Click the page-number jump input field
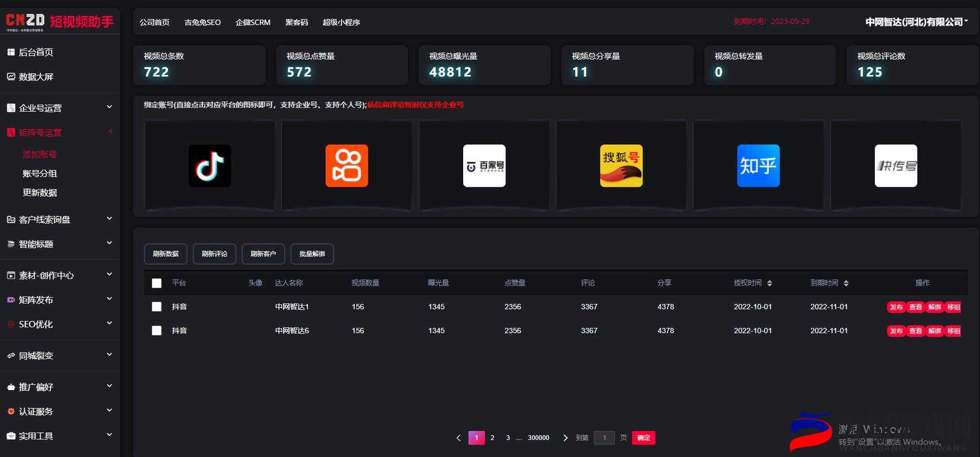The image size is (980, 457). tap(604, 438)
